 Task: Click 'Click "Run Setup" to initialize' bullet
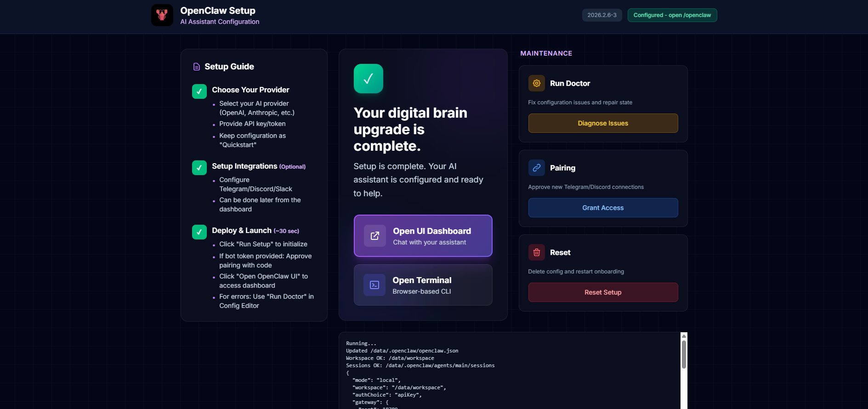(263, 244)
